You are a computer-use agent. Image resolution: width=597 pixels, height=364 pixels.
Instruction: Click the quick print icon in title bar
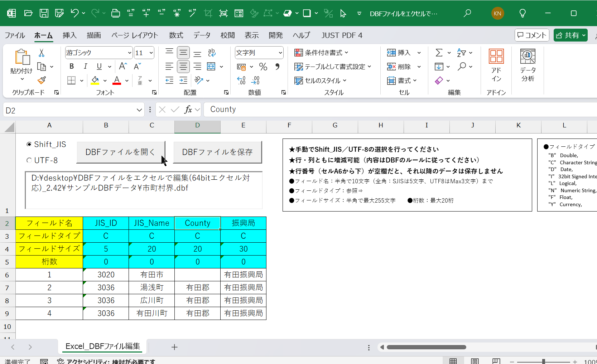[115, 14]
